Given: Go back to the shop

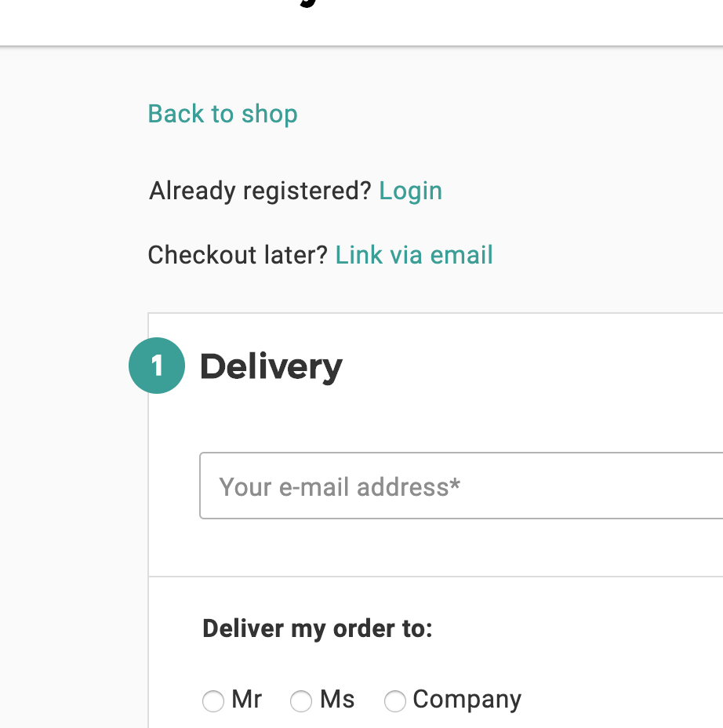Looking at the screenshot, I should [x=223, y=114].
